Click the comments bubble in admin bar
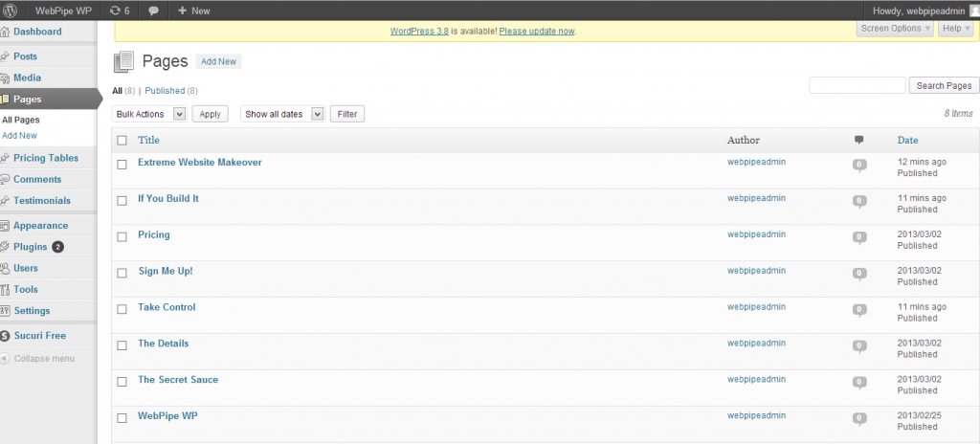This screenshot has height=444, width=980. (153, 11)
